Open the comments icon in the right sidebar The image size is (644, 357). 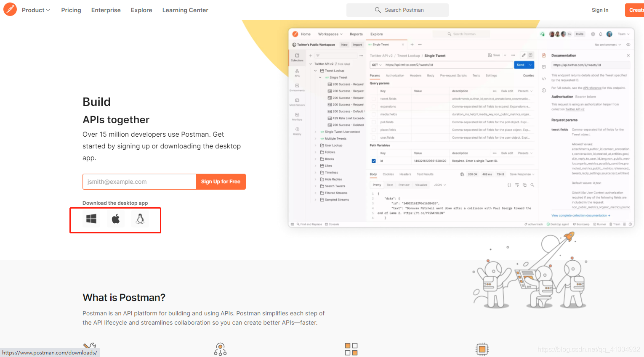point(544,67)
